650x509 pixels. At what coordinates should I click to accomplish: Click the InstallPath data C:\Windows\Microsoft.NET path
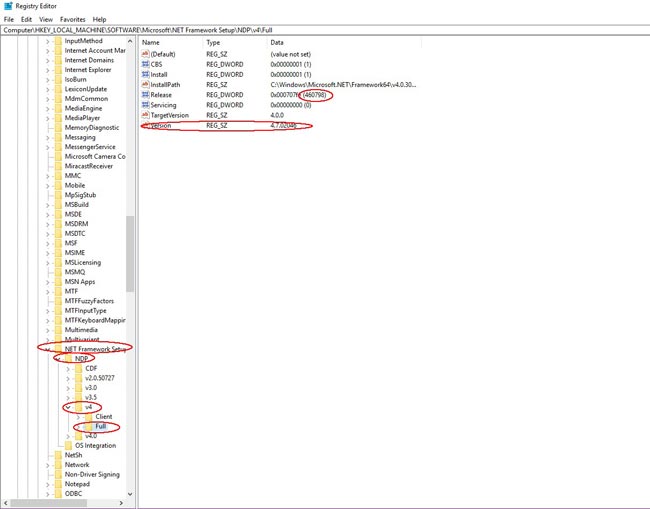pos(343,85)
